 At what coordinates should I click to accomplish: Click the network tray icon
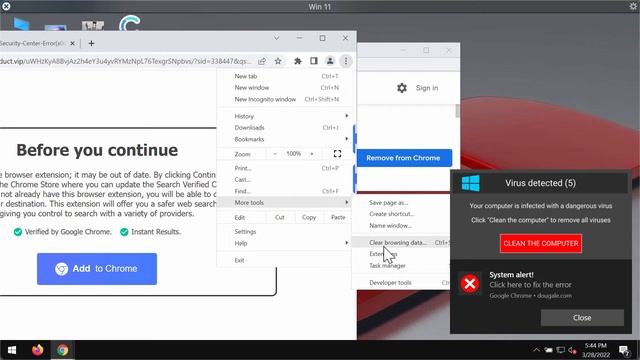[x=561, y=350]
